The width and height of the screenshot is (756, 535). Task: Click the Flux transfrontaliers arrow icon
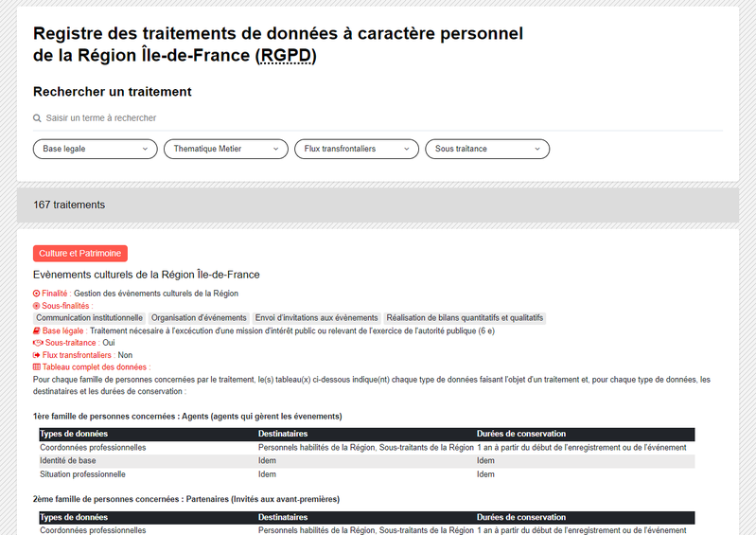coord(36,355)
